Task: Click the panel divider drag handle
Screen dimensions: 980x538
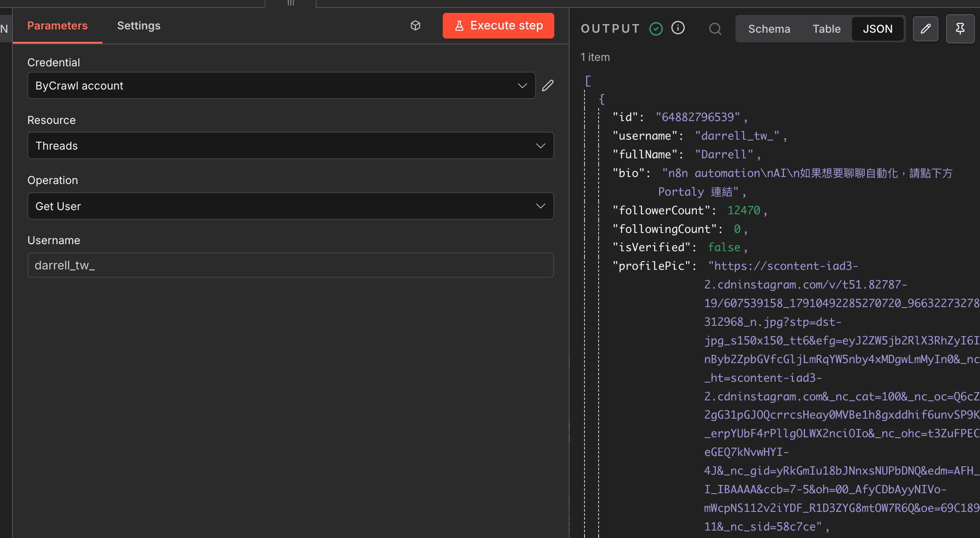Action: pos(291,4)
